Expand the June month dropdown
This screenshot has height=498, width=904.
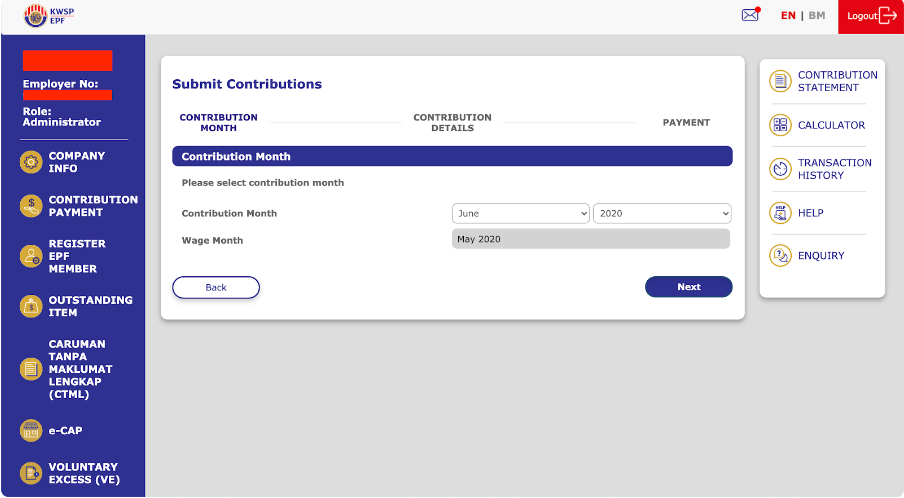521,213
